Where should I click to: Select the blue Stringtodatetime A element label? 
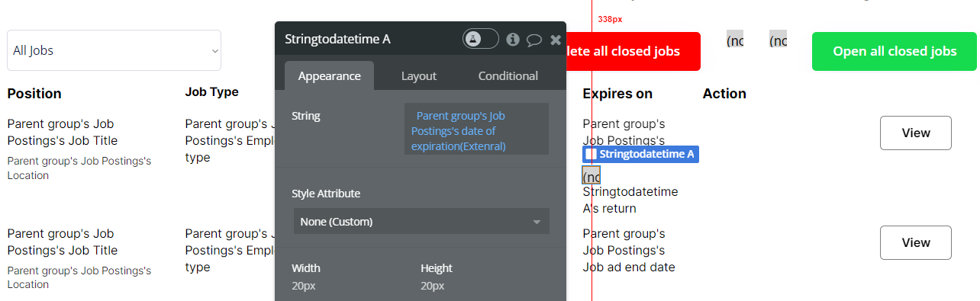640,154
